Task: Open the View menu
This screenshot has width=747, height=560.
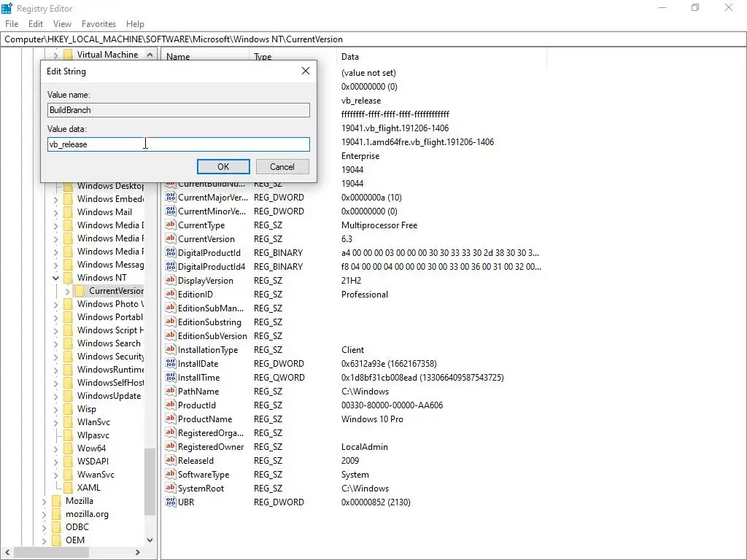Action: tap(62, 24)
